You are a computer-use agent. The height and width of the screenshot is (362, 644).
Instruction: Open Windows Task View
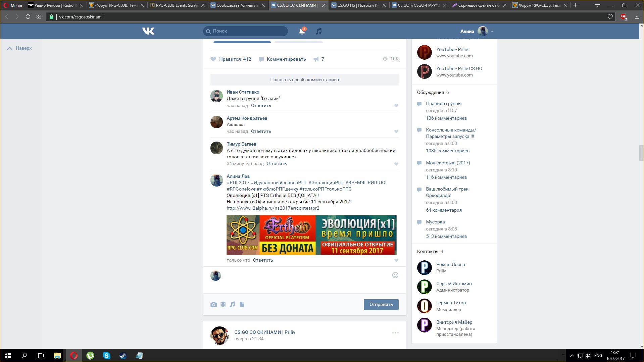40,356
